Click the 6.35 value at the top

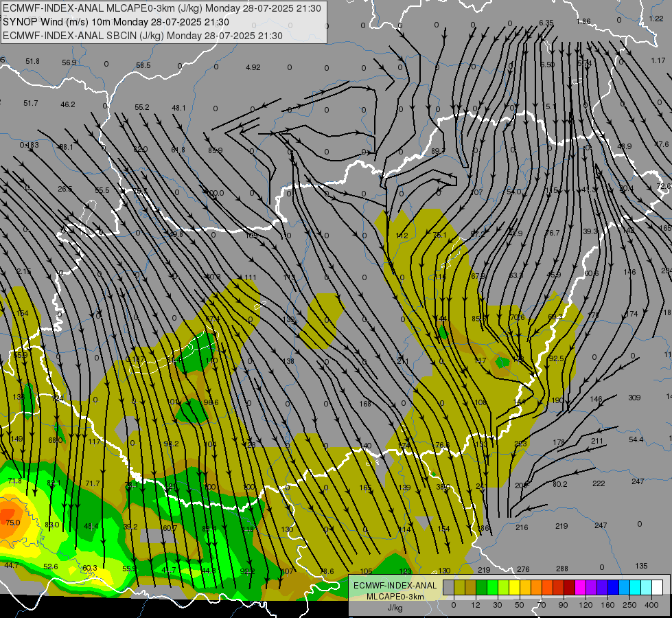pos(546,23)
